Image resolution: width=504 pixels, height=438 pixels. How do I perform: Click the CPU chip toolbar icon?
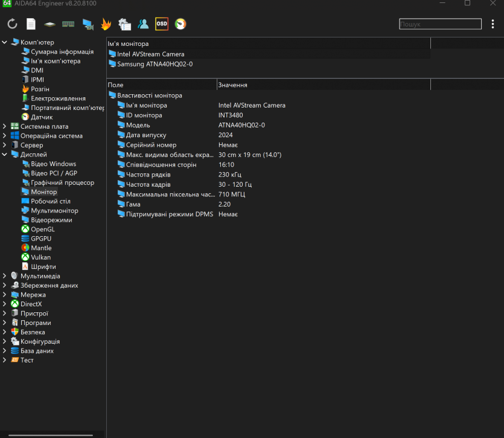tap(49, 24)
